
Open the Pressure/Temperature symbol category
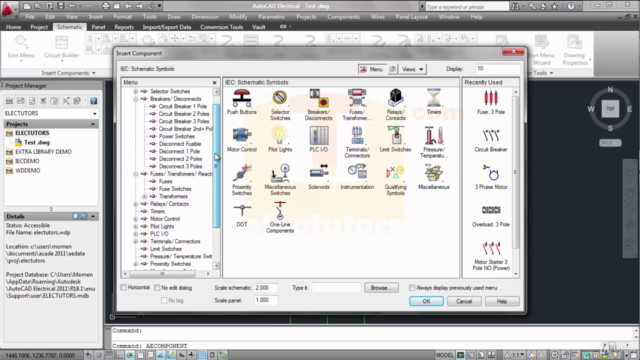[x=433, y=142]
